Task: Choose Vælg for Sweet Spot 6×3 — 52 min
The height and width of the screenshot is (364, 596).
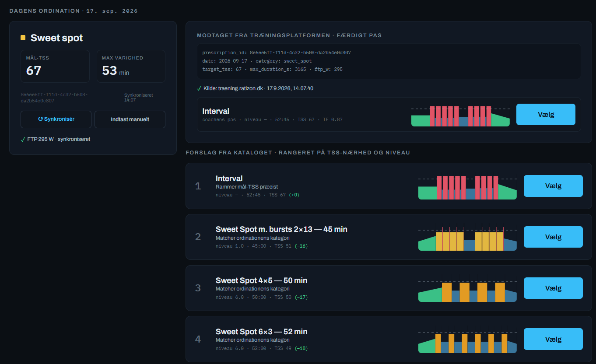Action: pyautogui.click(x=553, y=339)
